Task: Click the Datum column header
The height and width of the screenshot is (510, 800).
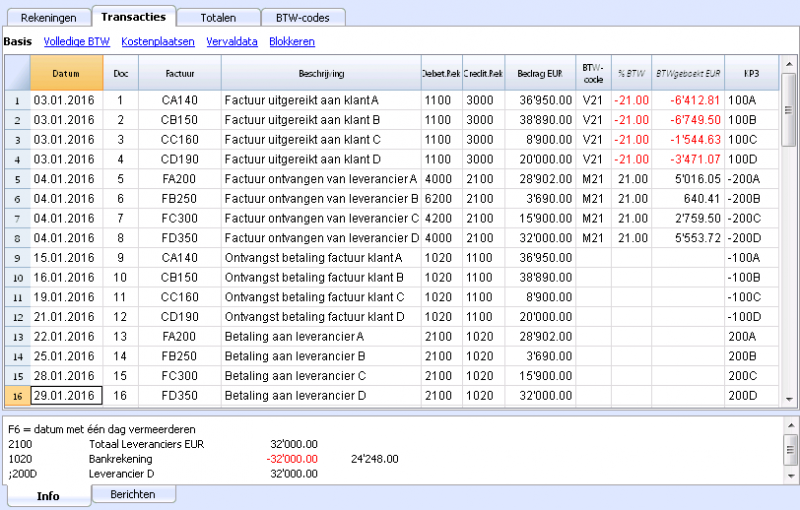Action: (x=66, y=73)
